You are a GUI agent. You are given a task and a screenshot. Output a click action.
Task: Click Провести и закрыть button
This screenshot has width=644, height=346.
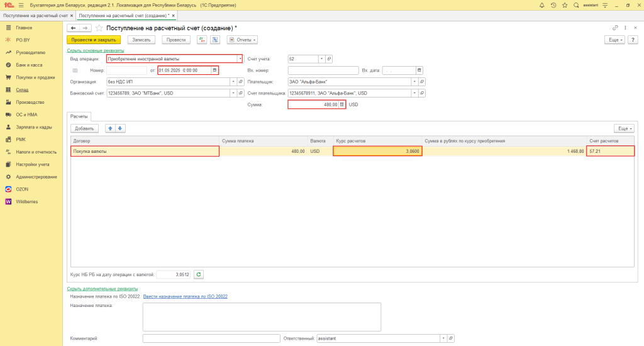pos(94,40)
